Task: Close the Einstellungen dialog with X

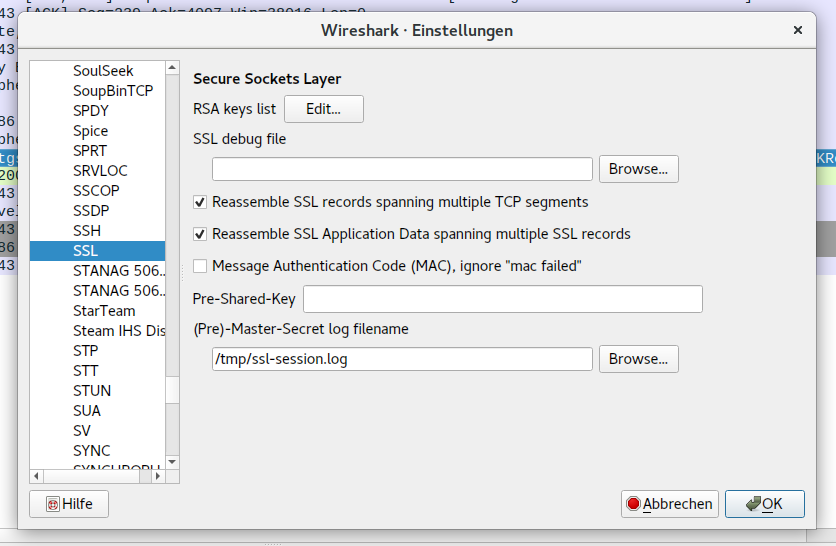Action: [798, 30]
